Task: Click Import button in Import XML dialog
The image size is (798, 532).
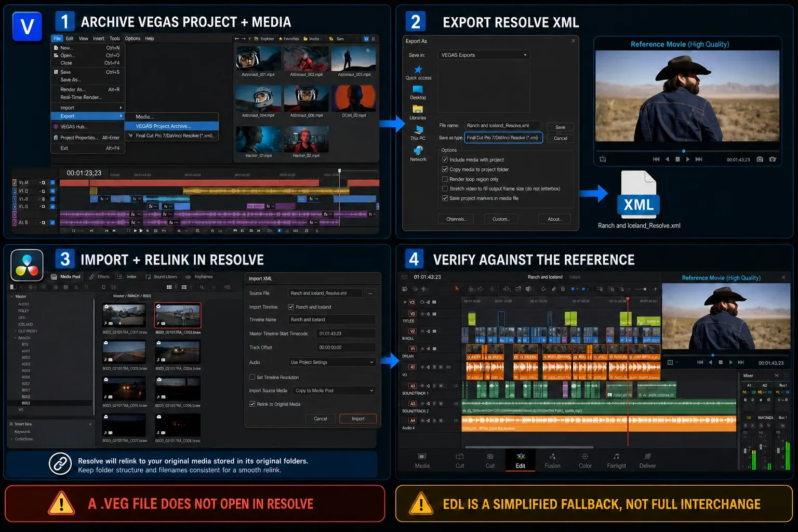Action: 358,419
